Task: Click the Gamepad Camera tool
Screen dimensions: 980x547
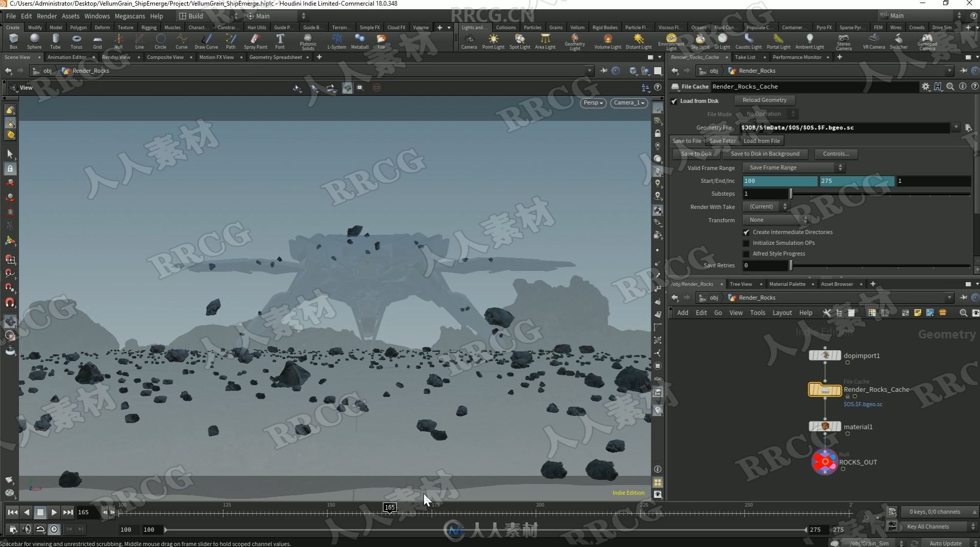Action: (927, 41)
